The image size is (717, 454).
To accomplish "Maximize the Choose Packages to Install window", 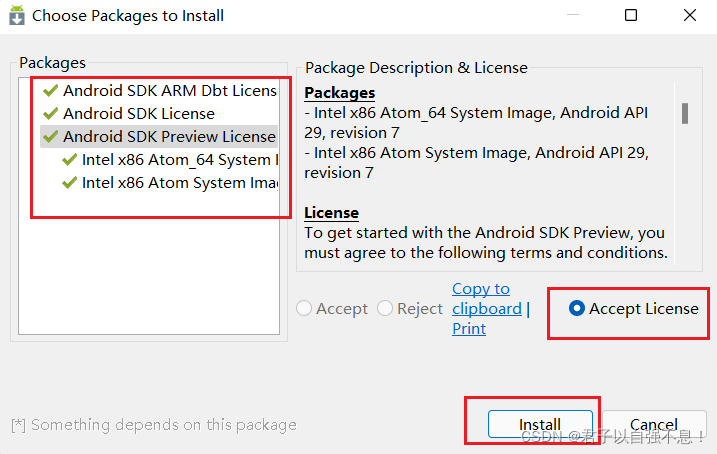I will coord(631,16).
